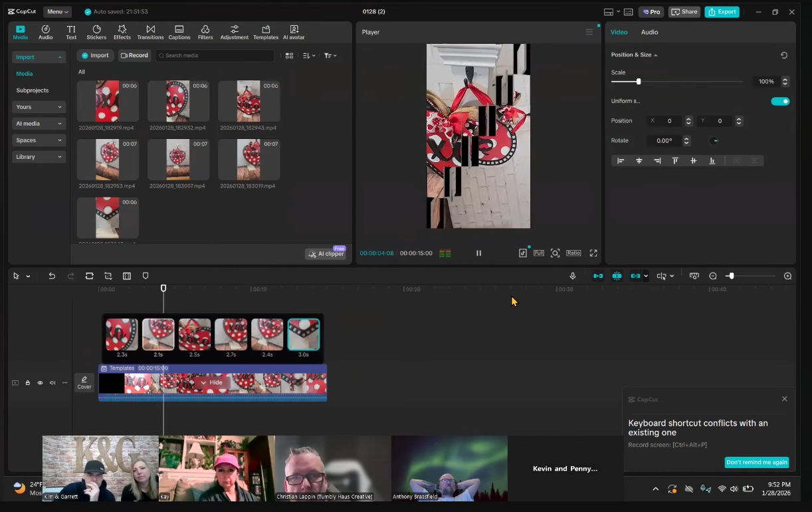Open the Text tool

(x=71, y=32)
